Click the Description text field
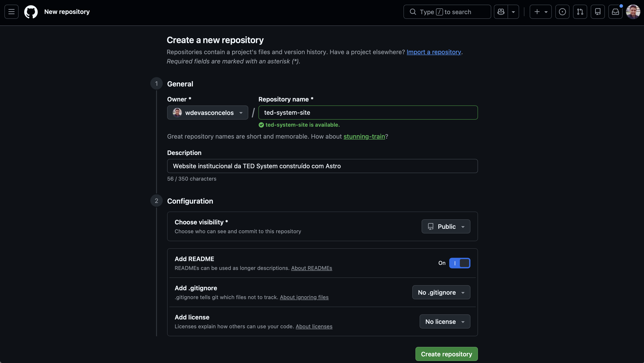Screen dimensions: 644x363 [x=322, y=166]
